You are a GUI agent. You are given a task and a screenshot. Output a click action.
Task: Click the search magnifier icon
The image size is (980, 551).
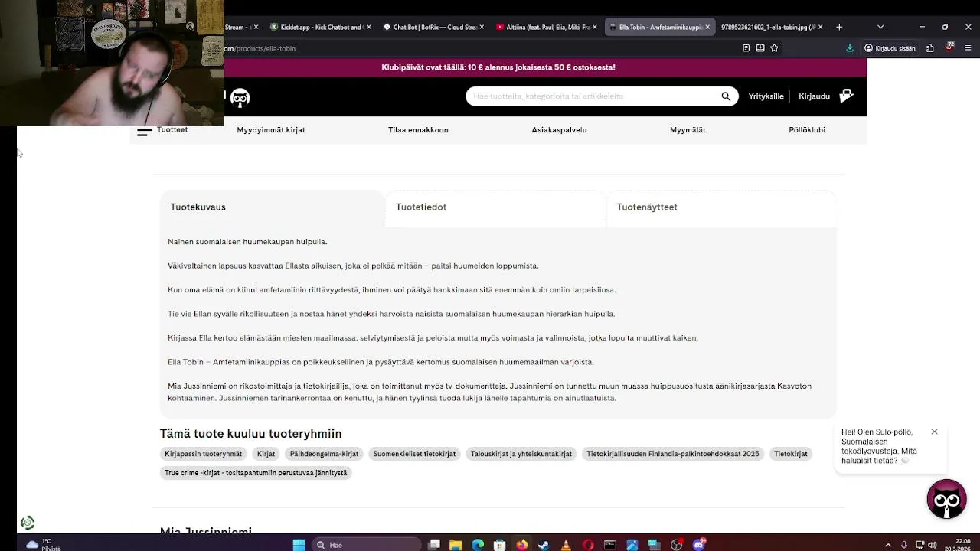point(726,96)
